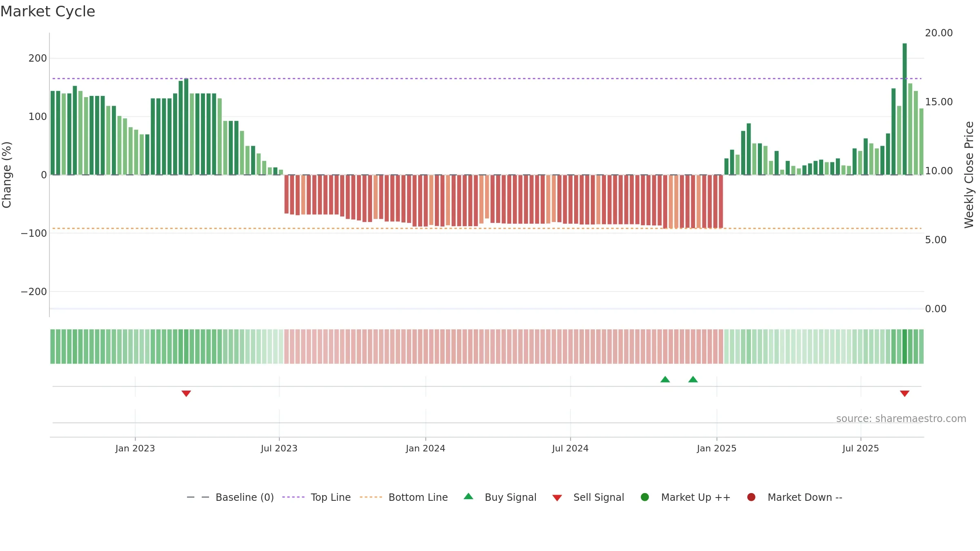Click the Jan 2025 axis label
This screenshot has width=980, height=551.
click(717, 448)
